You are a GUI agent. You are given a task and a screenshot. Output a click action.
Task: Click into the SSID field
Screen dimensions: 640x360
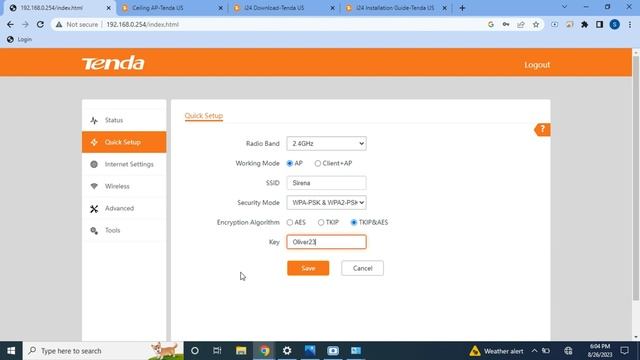click(x=326, y=183)
